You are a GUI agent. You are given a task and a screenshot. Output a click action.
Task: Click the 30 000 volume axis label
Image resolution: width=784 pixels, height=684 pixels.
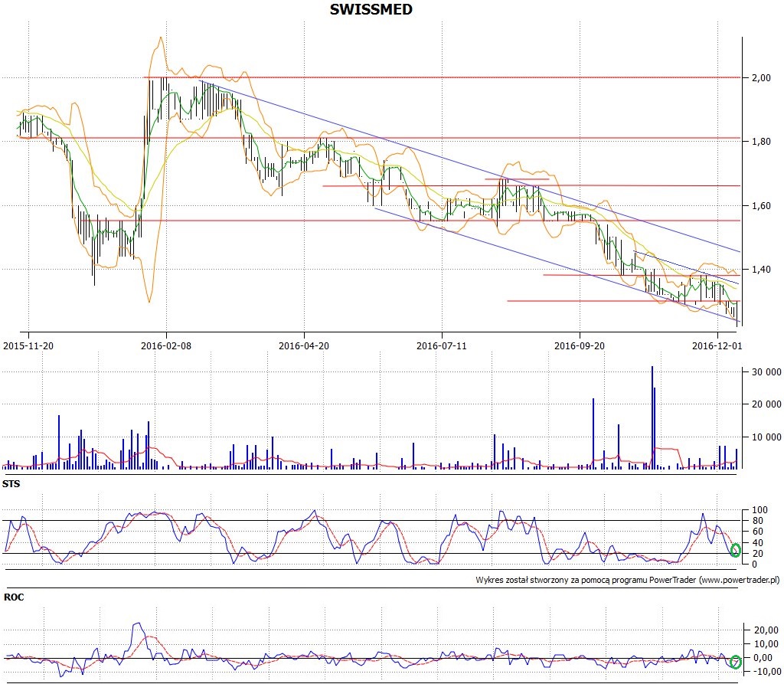coord(766,371)
